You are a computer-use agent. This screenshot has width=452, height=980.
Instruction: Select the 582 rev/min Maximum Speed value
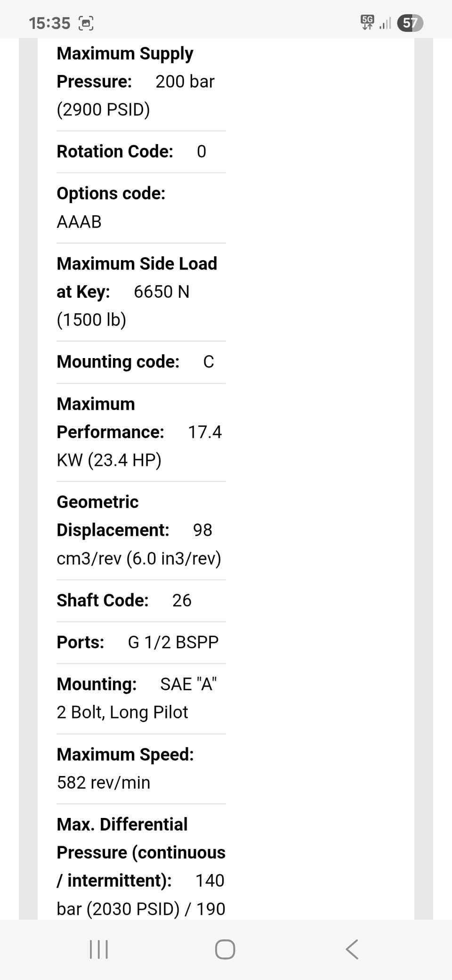click(x=104, y=783)
